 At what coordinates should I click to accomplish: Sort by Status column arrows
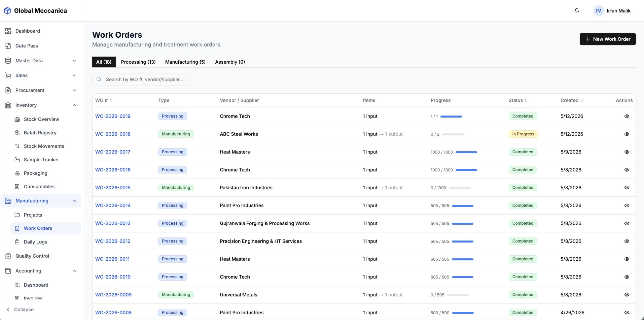pyautogui.click(x=526, y=100)
